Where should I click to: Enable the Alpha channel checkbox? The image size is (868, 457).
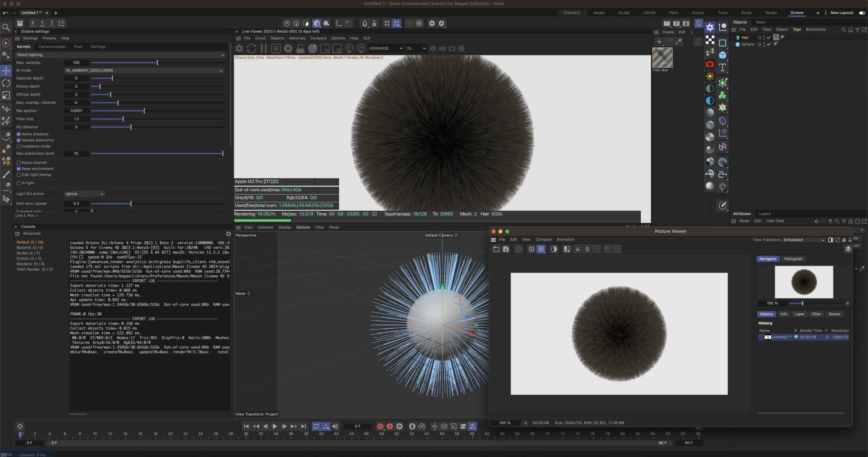19,163
